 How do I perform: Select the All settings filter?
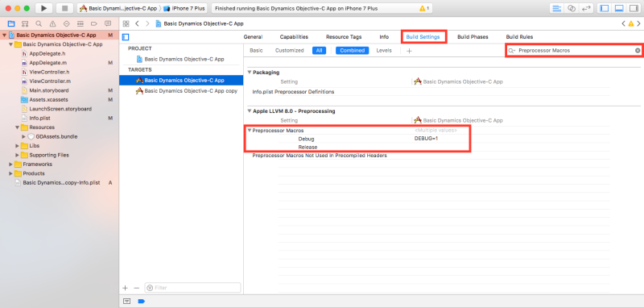click(x=319, y=51)
